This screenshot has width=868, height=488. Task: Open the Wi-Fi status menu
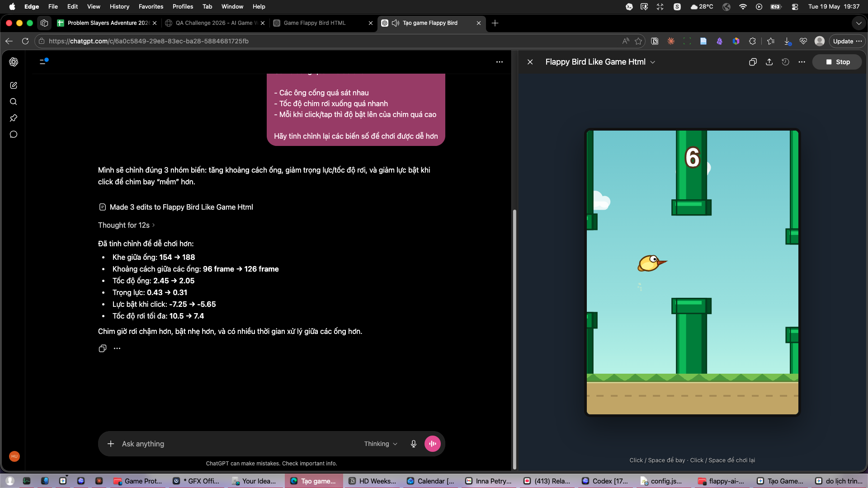743,6
